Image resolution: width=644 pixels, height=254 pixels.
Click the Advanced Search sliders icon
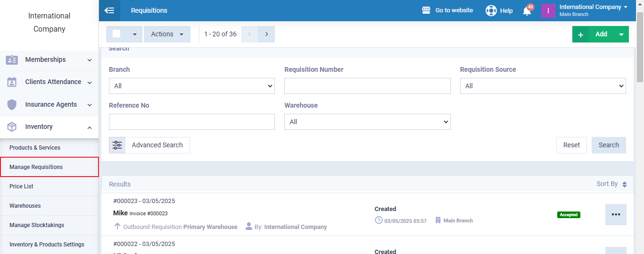point(117,145)
